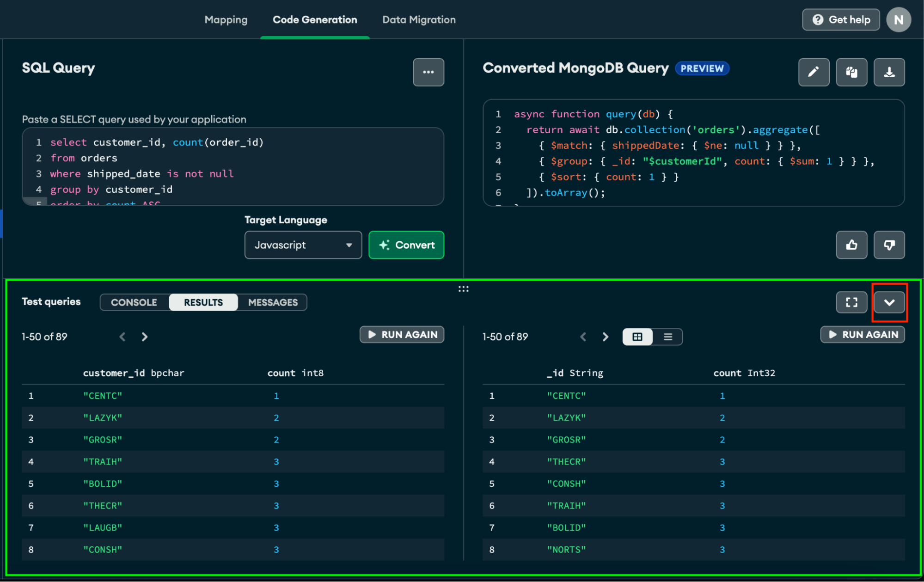Go to next page of SQL results
This screenshot has height=582, width=924.
point(145,337)
